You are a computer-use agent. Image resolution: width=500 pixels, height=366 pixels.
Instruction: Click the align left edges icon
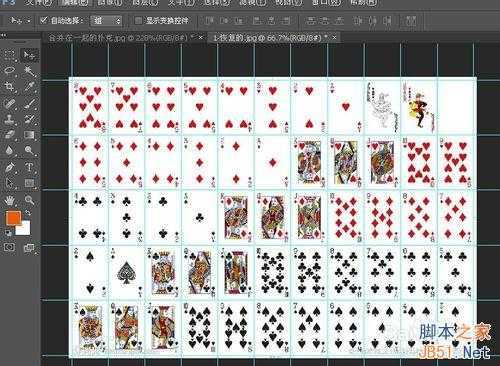pos(257,21)
